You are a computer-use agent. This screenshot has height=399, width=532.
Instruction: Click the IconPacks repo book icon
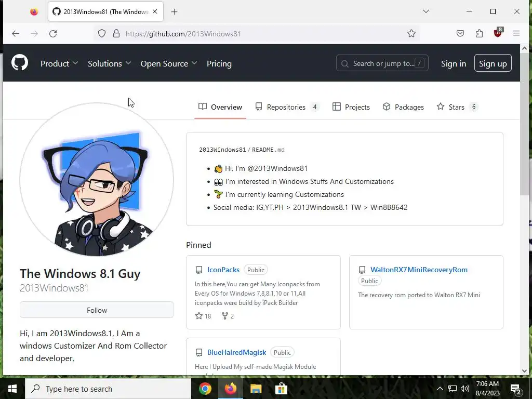pos(199,270)
